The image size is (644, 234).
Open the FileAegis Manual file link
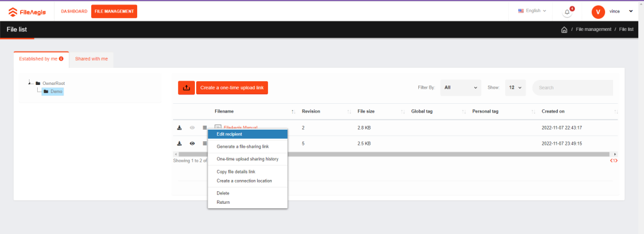[x=240, y=128]
